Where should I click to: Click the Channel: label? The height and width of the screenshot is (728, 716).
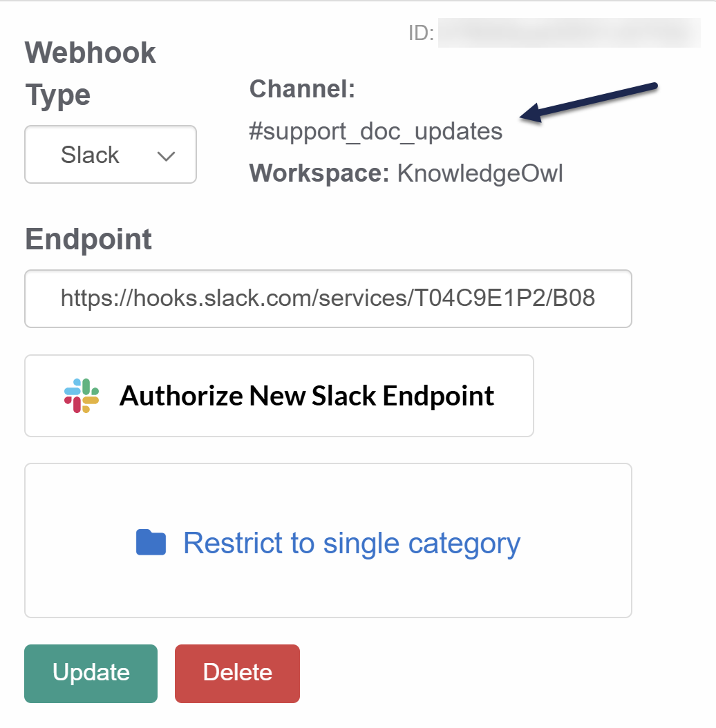(302, 89)
